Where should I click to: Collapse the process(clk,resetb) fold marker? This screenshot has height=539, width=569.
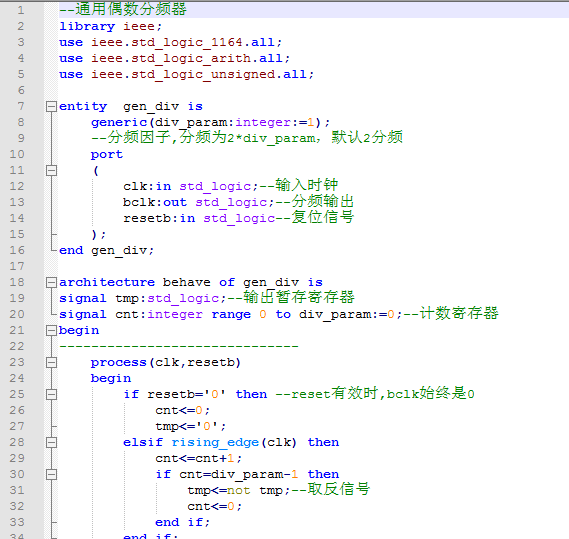pos(52,362)
